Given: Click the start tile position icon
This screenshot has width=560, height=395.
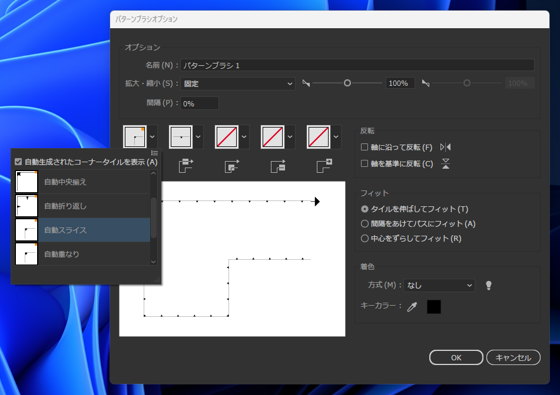Looking at the screenshot, I should (278, 166).
